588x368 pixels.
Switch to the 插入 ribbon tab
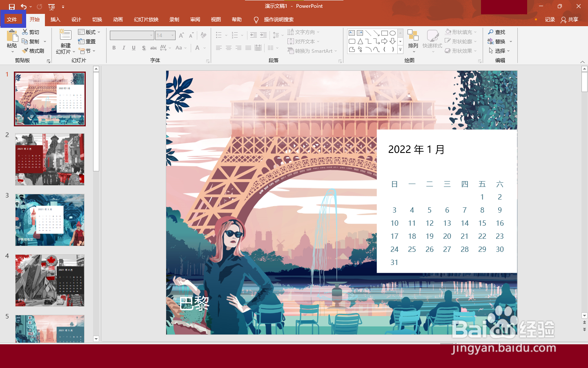[x=55, y=20]
